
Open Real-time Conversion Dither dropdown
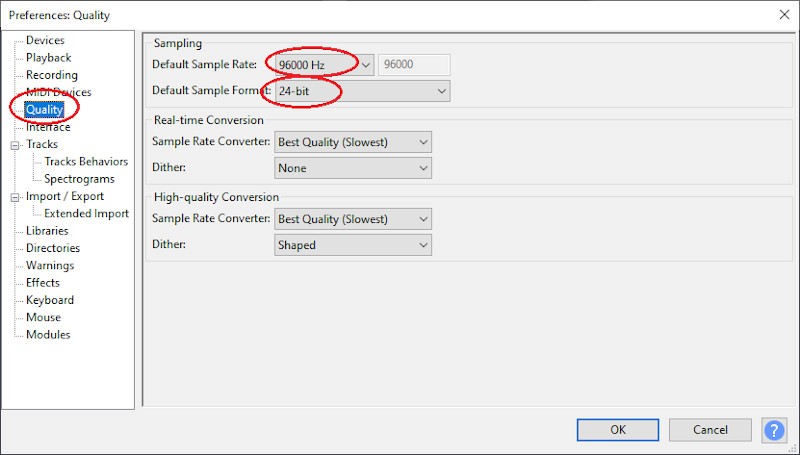point(353,168)
